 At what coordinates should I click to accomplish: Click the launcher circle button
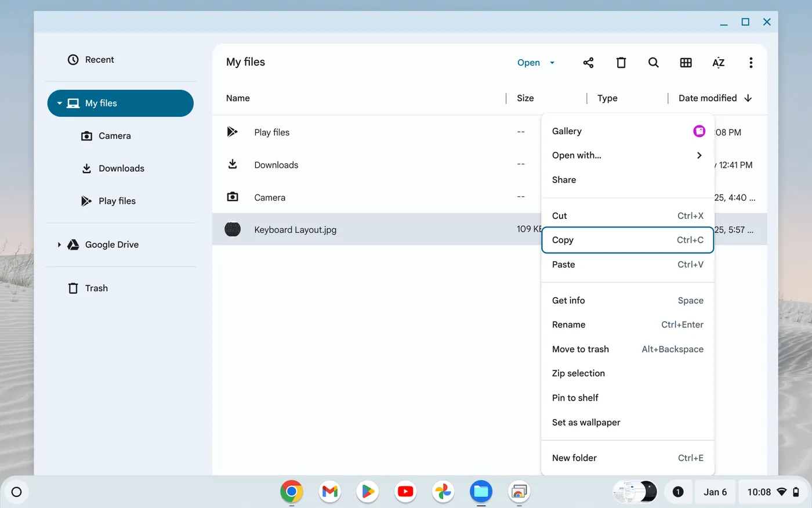[17, 492]
